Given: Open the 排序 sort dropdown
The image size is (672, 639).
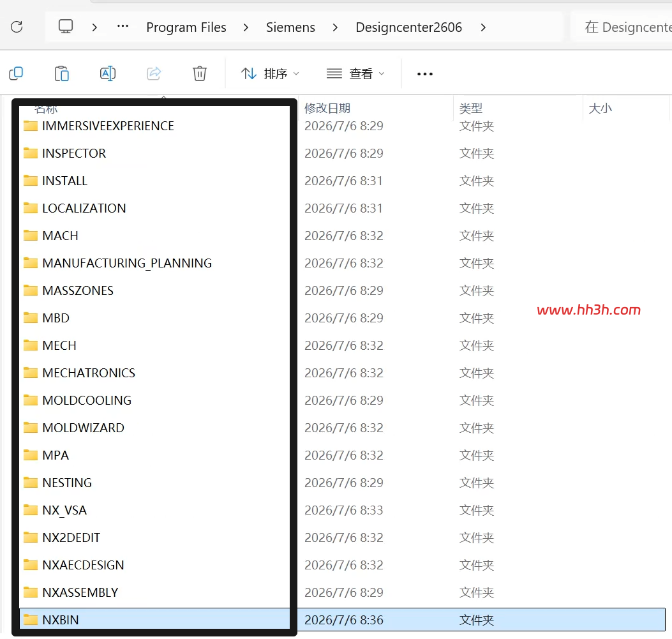Looking at the screenshot, I should tap(270, 73).
